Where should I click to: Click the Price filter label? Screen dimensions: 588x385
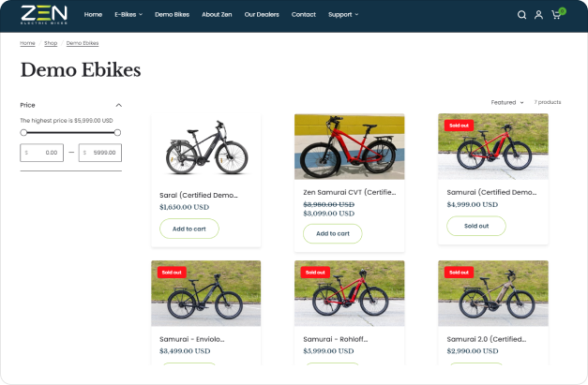[27, 105]
